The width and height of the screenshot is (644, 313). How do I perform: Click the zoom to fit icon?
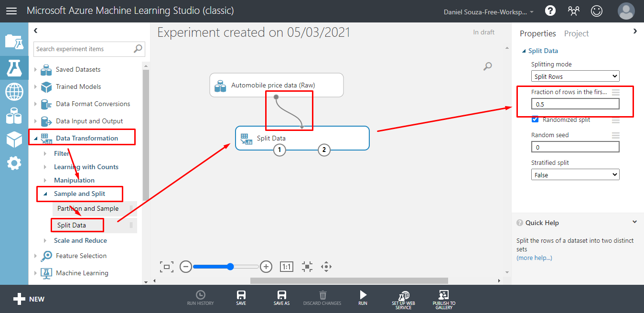[166, 267]
